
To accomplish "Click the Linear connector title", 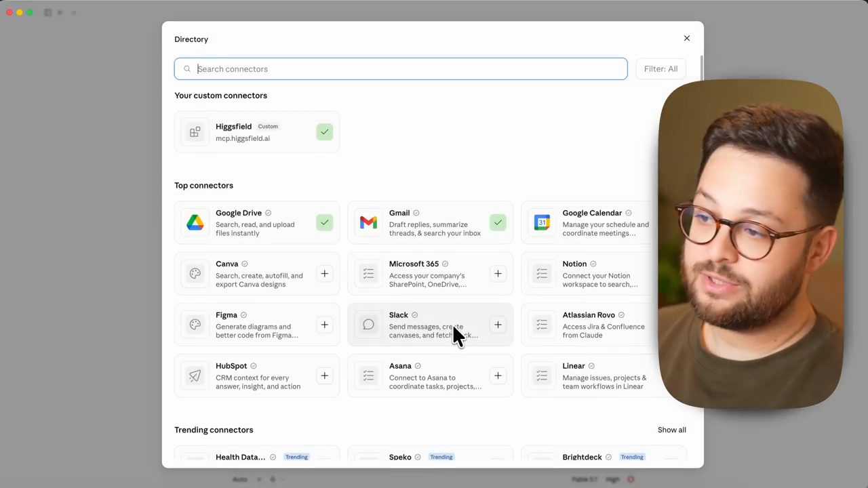I will click(x=574, y=366).
